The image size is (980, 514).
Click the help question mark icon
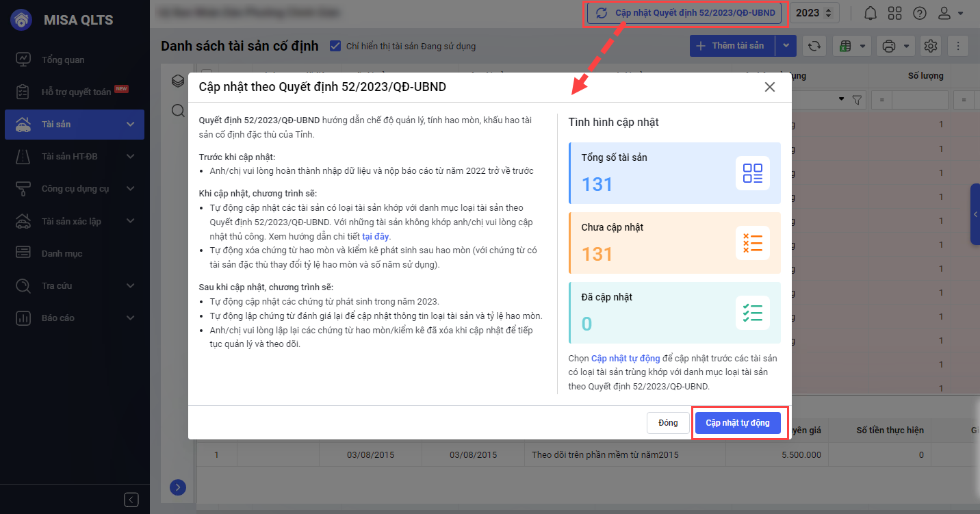pos(920,13)
